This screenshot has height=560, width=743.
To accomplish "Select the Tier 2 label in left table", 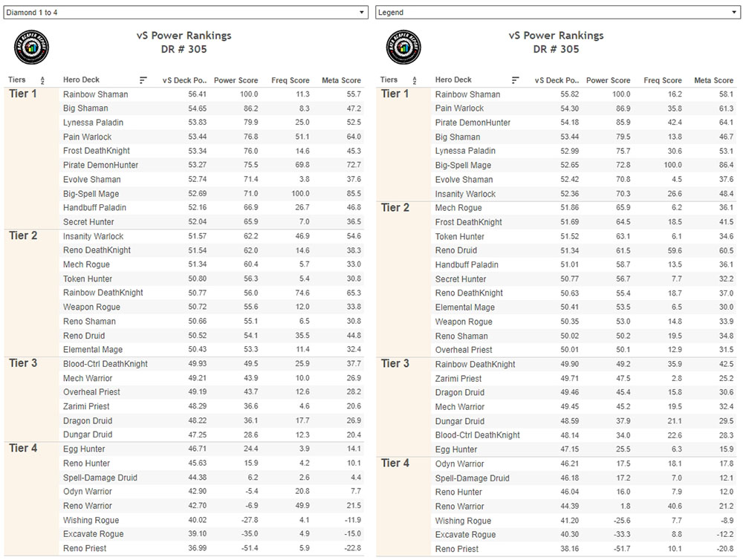I will tap(23, 235).
